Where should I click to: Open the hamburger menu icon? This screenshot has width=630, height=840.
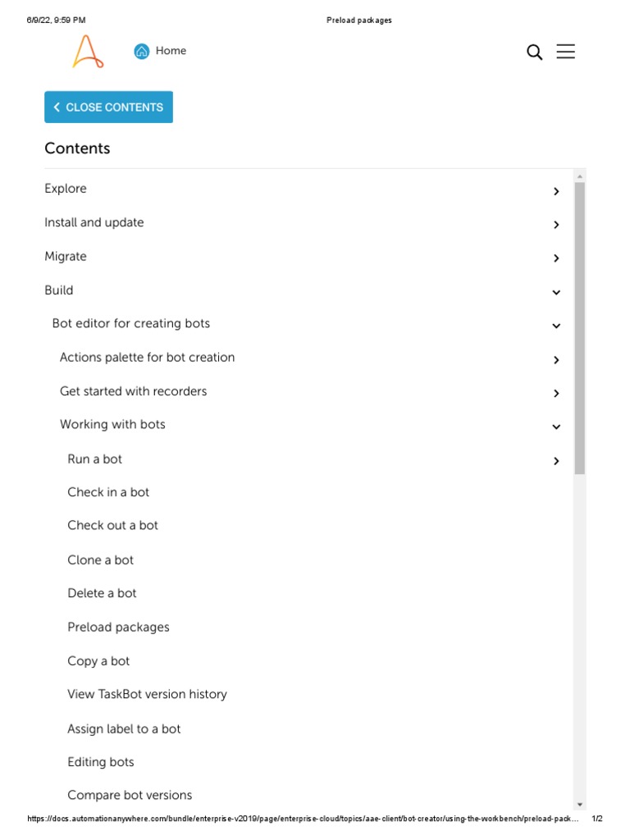pyautogui.click(x=565, y=52)
